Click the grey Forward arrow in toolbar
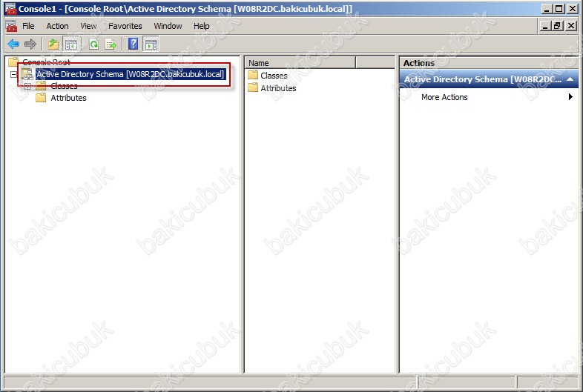Screen dimensions: 583x392 pyautogui.click(x=30, y=44)
